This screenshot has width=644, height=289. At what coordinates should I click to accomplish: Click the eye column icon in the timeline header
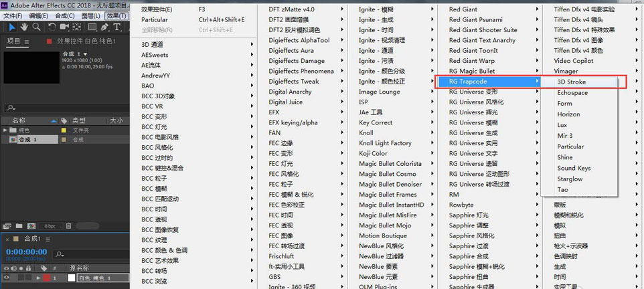(x=6, y=268)
